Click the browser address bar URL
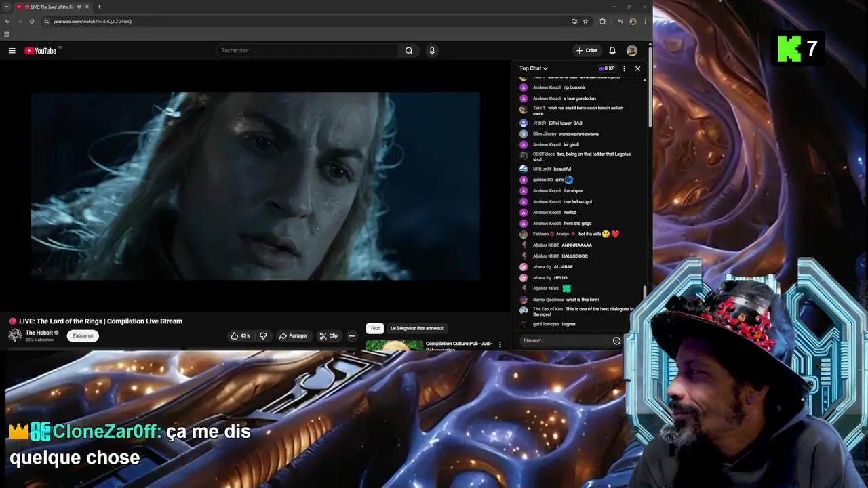868x488 pixels. (x=92, y=21)
